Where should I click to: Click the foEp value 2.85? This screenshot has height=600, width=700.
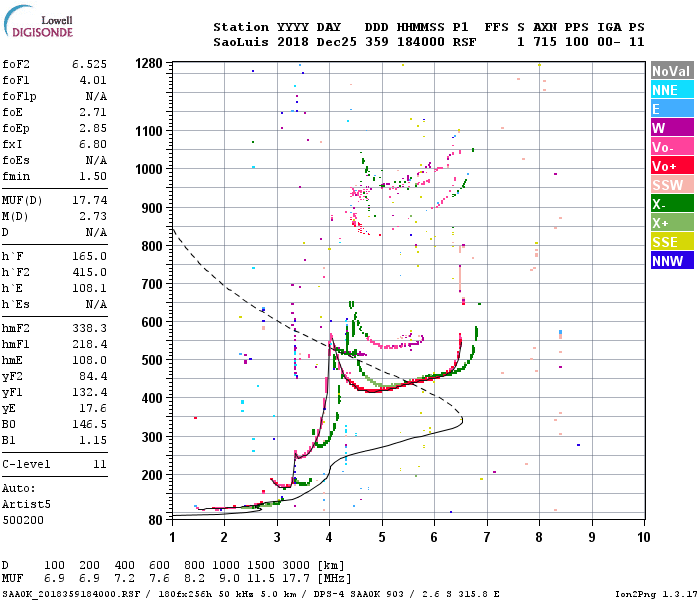[93, 129]
